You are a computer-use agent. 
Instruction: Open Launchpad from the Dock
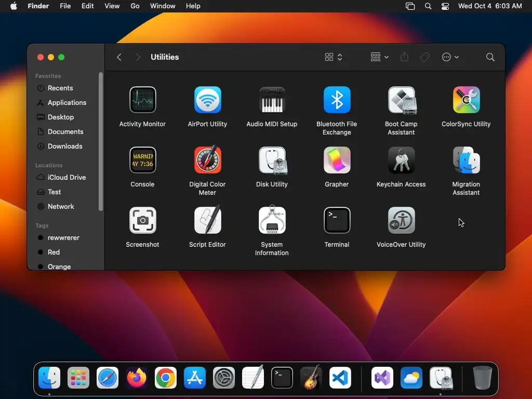(x=78, y=378)
